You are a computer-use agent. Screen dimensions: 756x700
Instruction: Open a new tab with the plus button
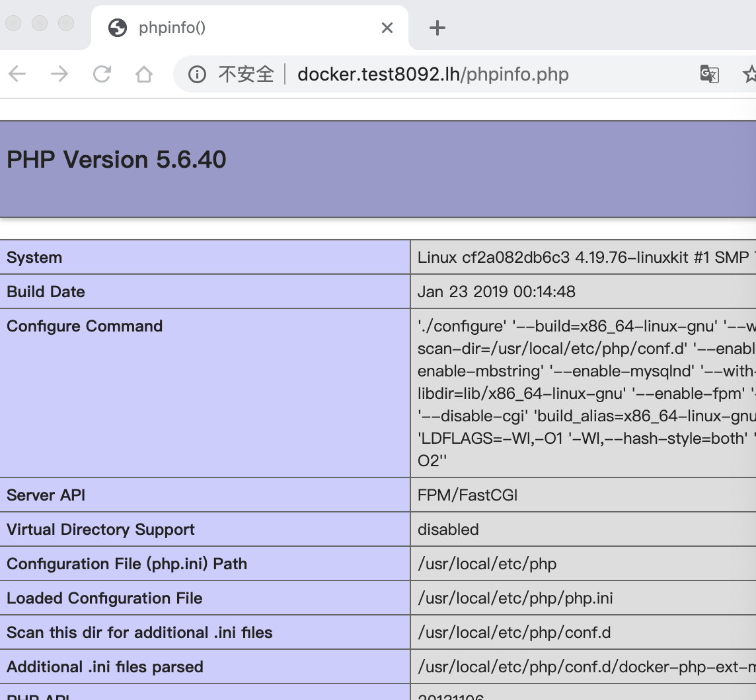pyautogui.click(x=437, y=28)
